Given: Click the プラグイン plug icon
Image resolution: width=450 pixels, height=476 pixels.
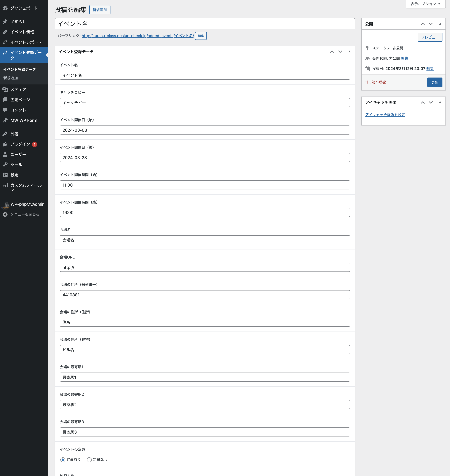Looking at the screenshot, I should (x=5, y=144).
